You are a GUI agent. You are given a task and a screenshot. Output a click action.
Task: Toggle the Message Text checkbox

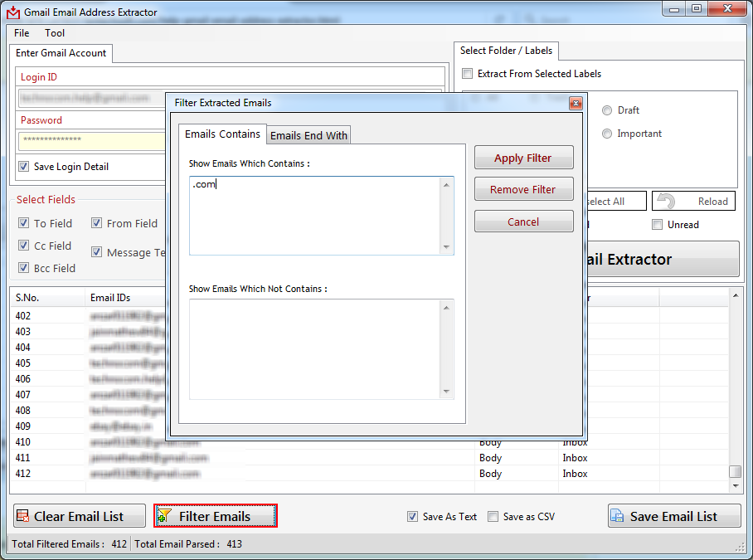pos(96,252)
